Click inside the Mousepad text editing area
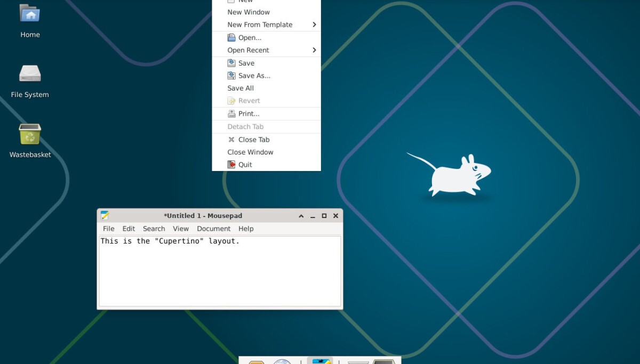Viewport: 640px width, 364px height. pyautogui.click(x=220, y=271)
